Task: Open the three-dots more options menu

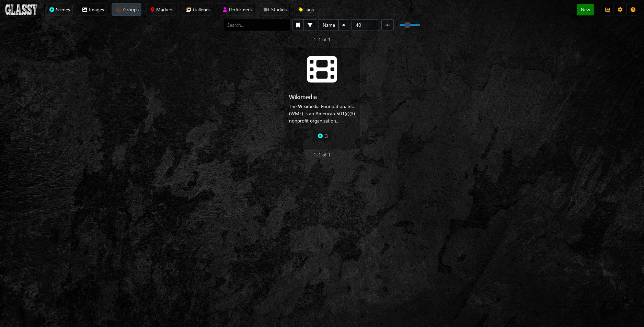Action: (x=387, y=25)
